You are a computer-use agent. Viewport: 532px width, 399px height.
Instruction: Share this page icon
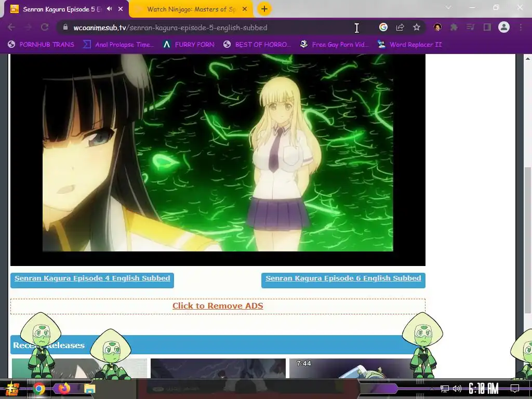400,27
